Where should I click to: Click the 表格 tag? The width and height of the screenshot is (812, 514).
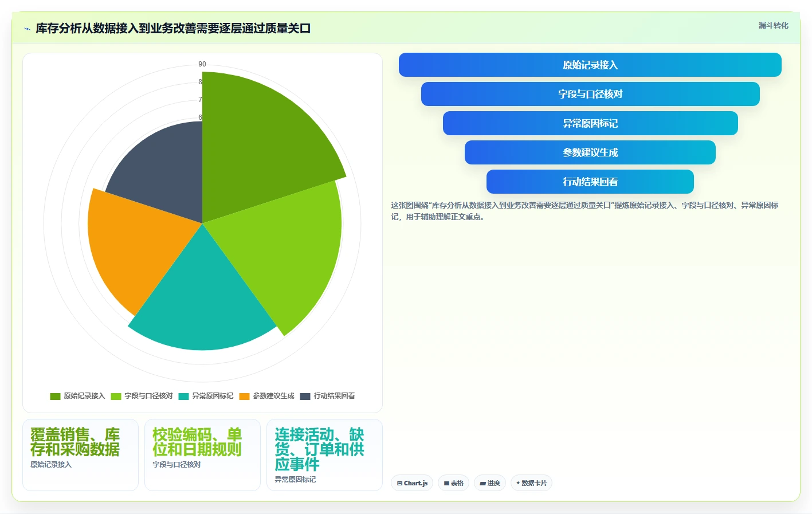453,483
